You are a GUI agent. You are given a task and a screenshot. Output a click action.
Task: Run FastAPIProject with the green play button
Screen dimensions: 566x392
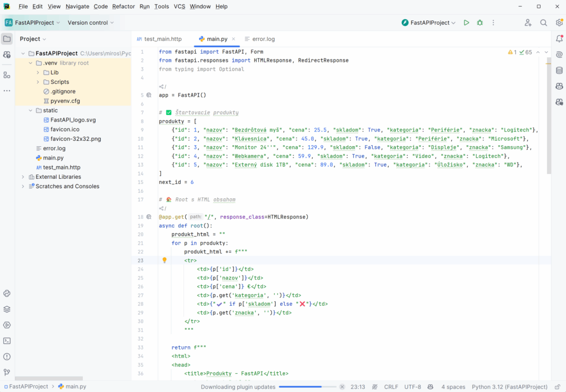(x=467, y=23)
